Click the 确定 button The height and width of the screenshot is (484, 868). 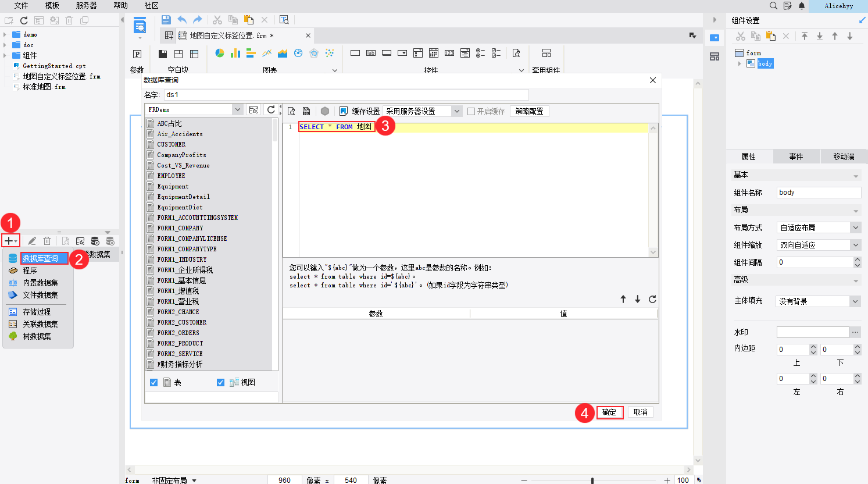[609, 412]
